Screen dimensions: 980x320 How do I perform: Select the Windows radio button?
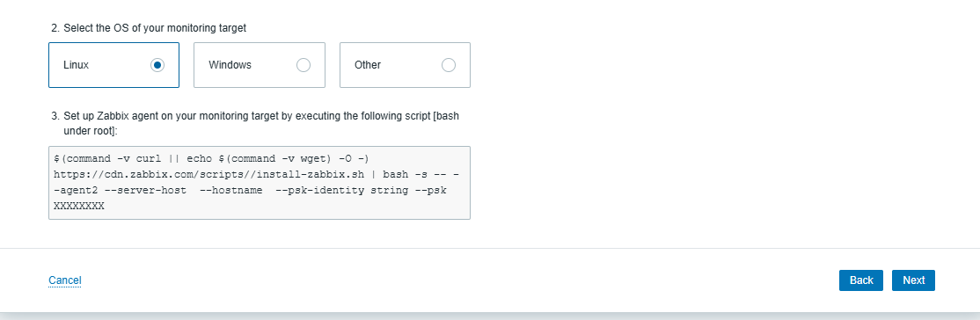coord(304,65)
